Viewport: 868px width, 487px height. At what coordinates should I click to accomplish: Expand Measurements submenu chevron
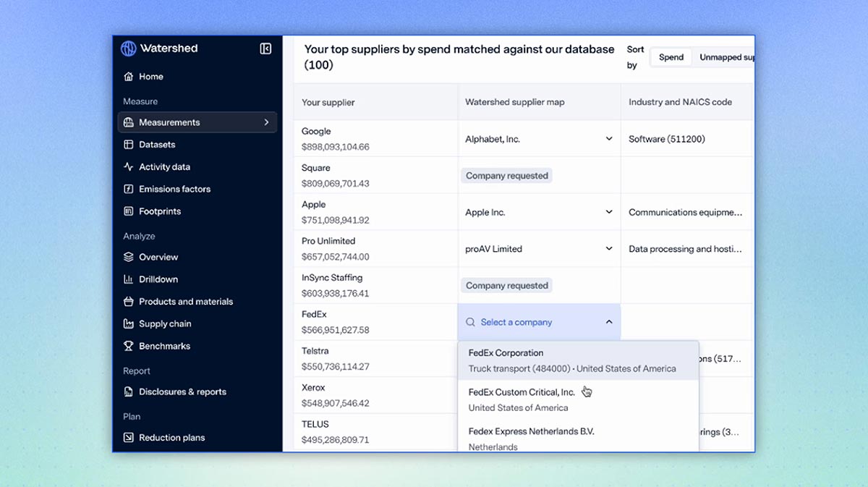click(266, 122)
